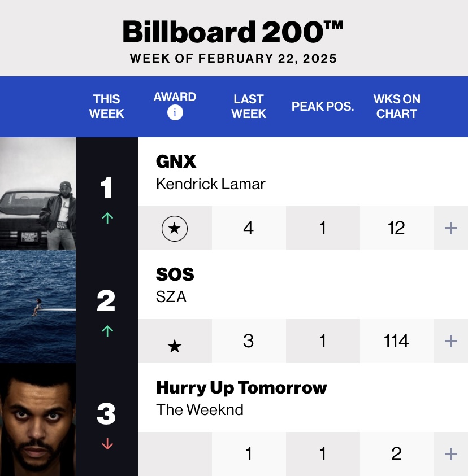
Task: Expand GNX details with the plus button
Action: [x=450, y=229]
